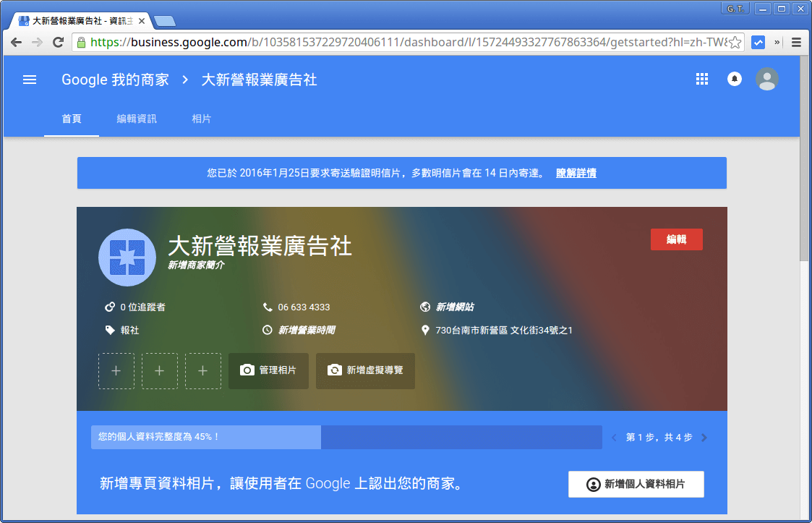This screenshot has height=523, width=812.
Task: Advance with the right chevron next to 第 1 步
Action: click(x=705, y=437)
